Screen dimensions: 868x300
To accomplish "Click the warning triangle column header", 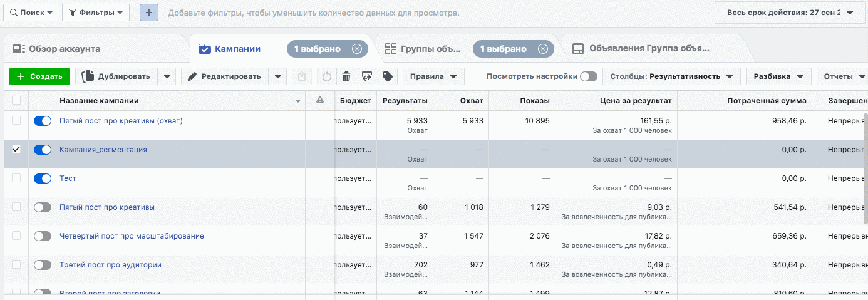I will point(320,100).
